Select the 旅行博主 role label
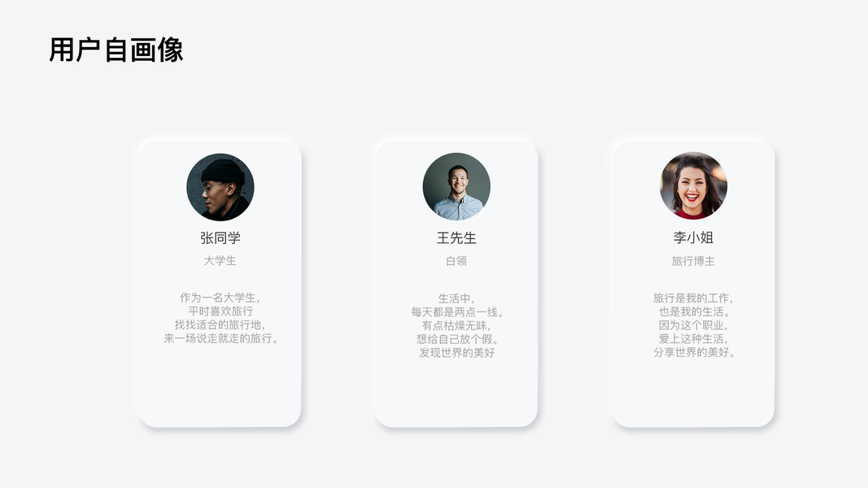The width and height of the screenshot is (868, 488). [x=693, y=261]
